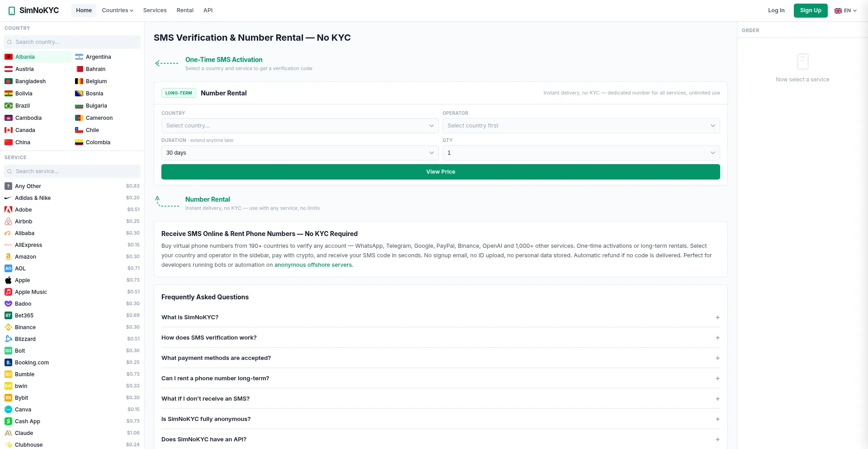
Task: Pick the Badoo service icon
Action: pyautogui.click(x=8, y=304)
